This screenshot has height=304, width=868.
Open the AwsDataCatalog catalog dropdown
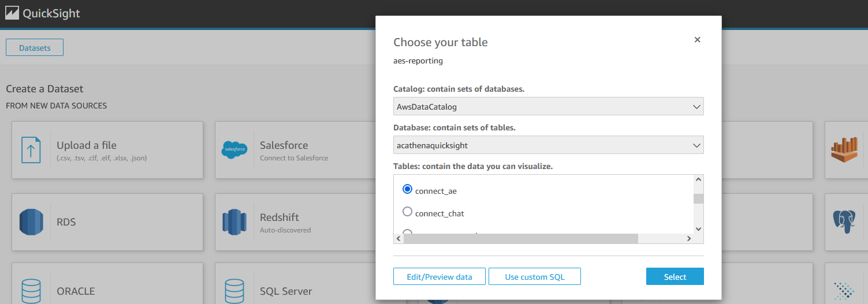[x=549, y=106]
